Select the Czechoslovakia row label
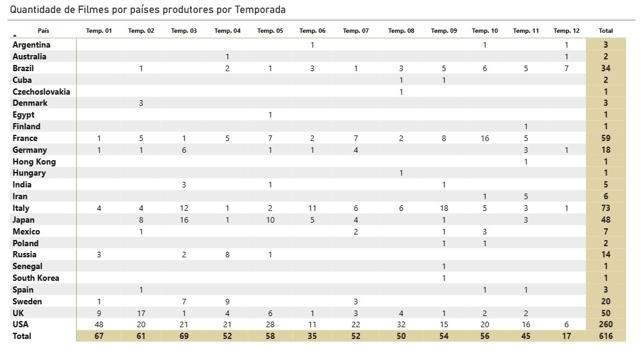This screenshot has height=360, width=644. point(41,92)
